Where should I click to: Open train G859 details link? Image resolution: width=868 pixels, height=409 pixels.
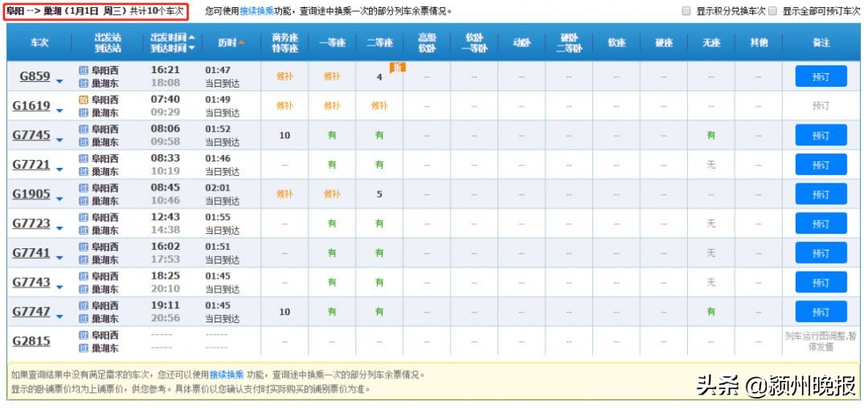pos(35,76)
